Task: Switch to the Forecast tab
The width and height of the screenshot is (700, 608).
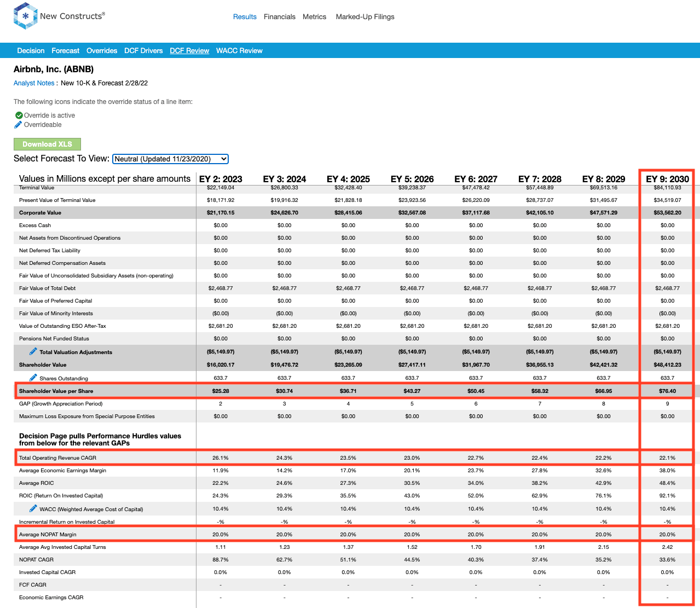Action: coord(65,50)
